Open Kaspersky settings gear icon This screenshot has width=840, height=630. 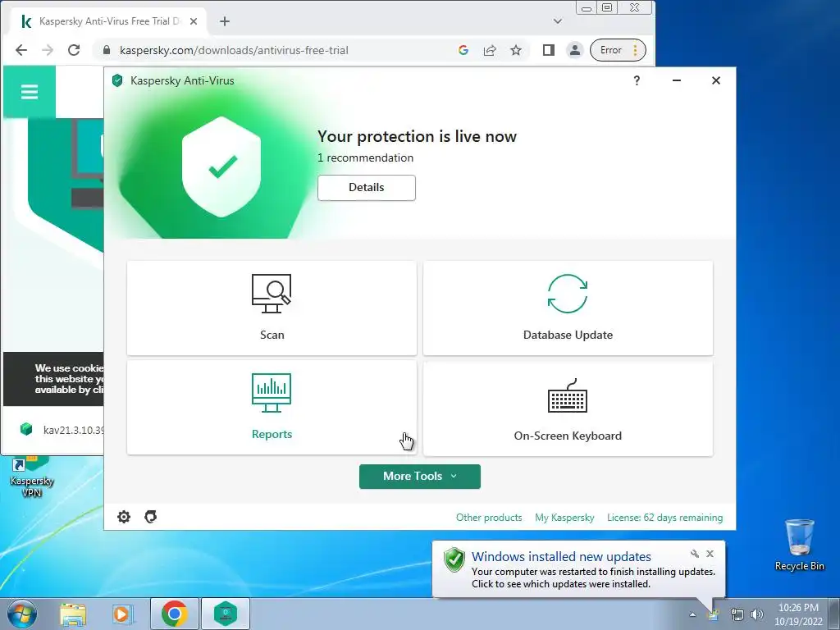coord(124,517)
